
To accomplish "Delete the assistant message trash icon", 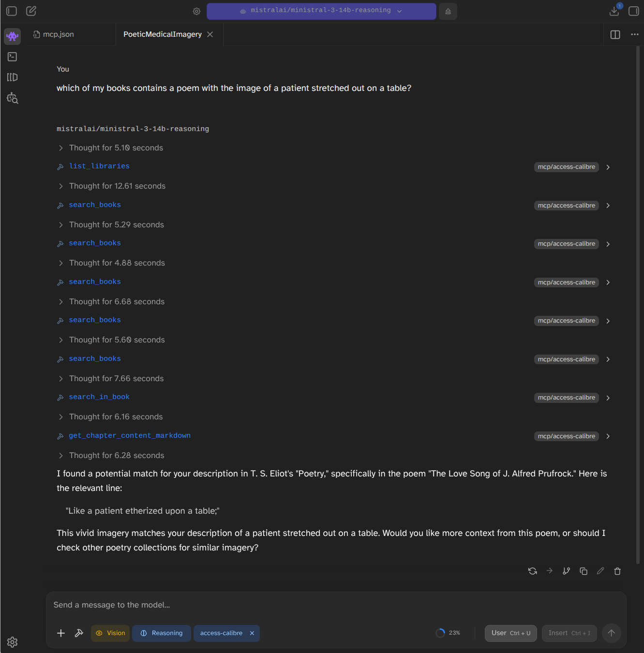I will click(617, 571).
